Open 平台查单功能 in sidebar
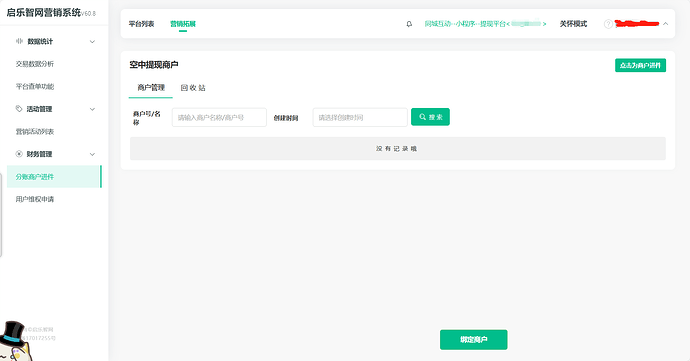The height and width of the screenshot is (361, 690). coord(35,86)
